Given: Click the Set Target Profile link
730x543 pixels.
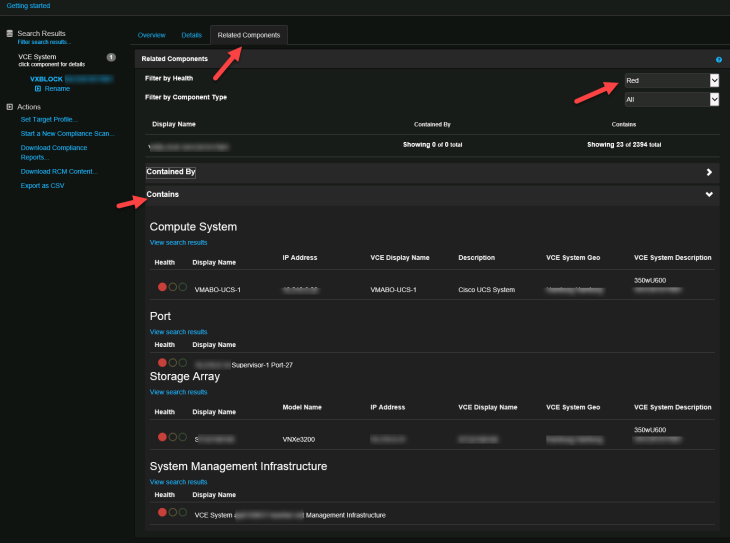Looking at the screenshot, I should [x=49, y=120].
